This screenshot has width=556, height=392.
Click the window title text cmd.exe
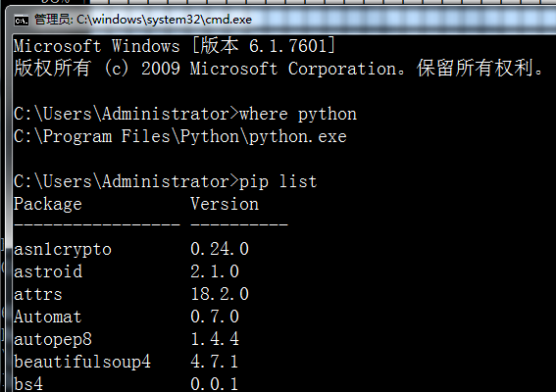tap(143, 20)
